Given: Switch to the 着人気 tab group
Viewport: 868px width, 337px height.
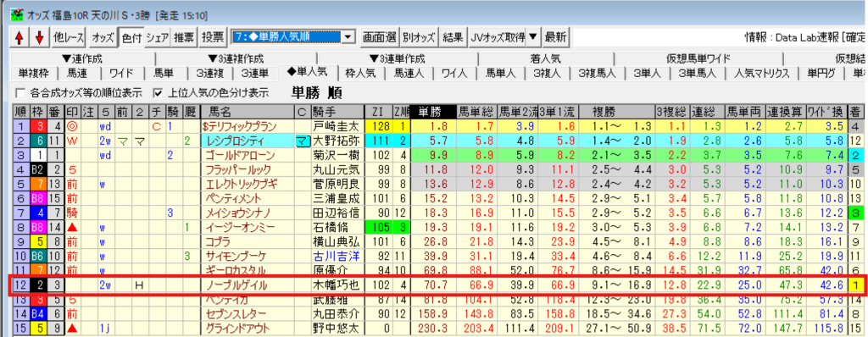Looking at the screenshot, I should click(x=547, y=59).
